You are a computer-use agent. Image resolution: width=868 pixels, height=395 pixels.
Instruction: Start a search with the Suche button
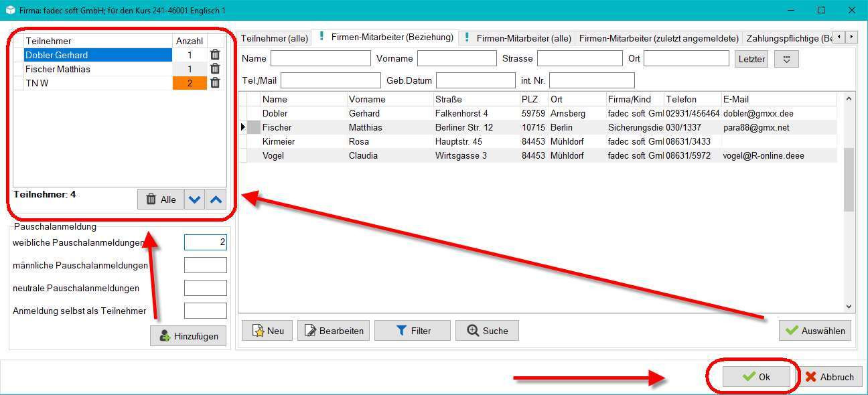pyautogui.click(x=487, y=331)
